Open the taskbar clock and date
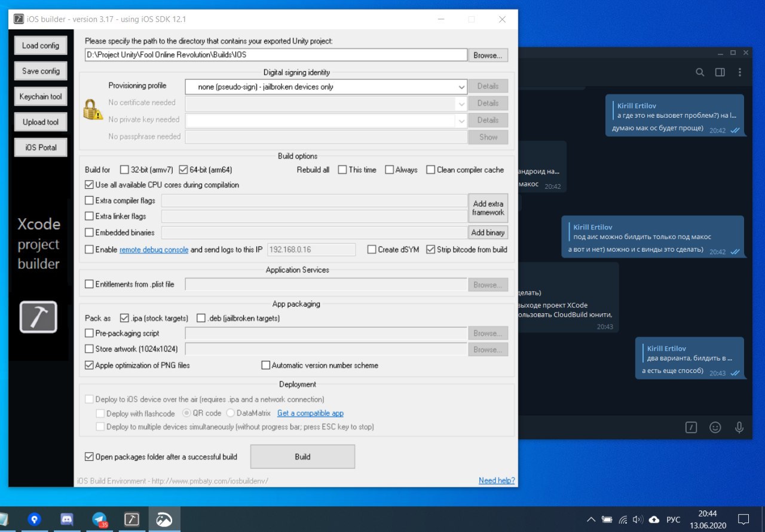 coord(707,519)
